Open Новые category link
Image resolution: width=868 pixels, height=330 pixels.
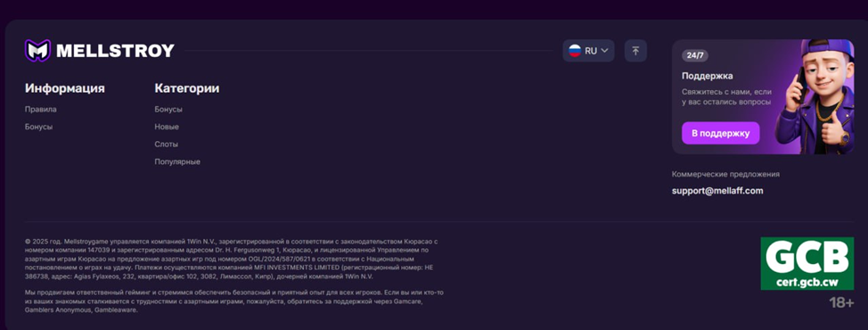167,127
